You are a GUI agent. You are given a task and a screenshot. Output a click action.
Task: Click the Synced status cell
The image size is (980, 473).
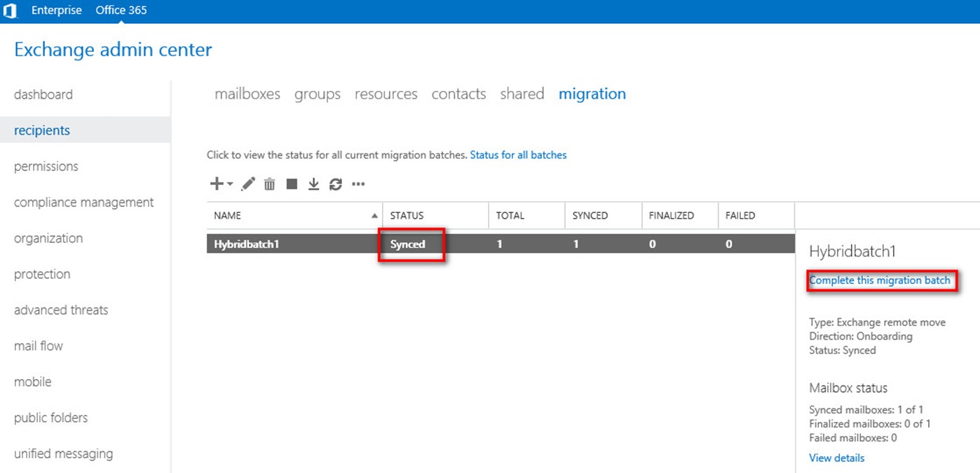click(x=408, y=245)
